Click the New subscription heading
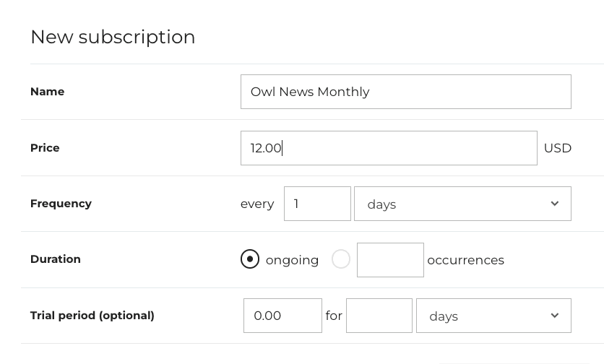 point(113,37)
